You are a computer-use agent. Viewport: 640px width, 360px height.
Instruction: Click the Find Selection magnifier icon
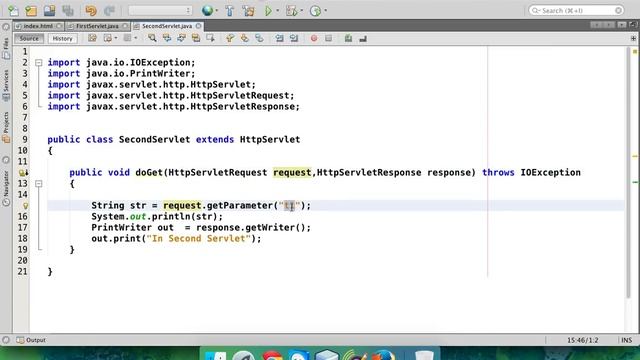pyautogui.click(x=152, y=38)
